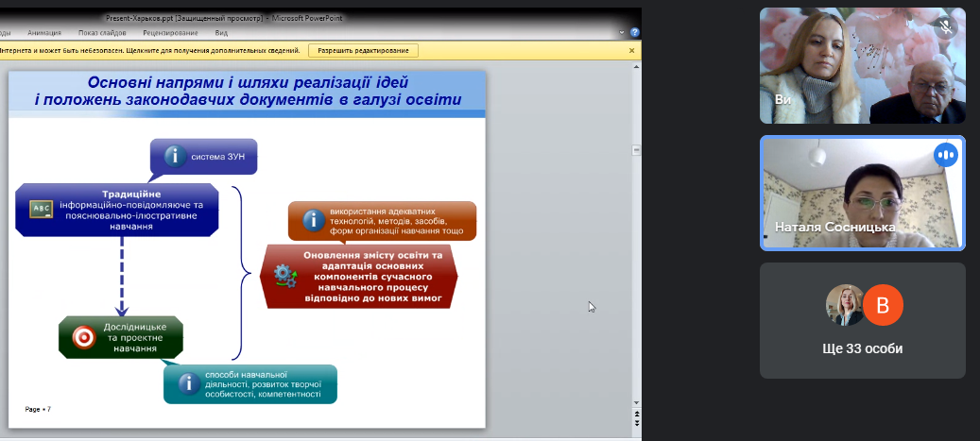Click the Разрешить редактирование button
The height and width of the screenshot is (441, 980).
click(363, 51)
